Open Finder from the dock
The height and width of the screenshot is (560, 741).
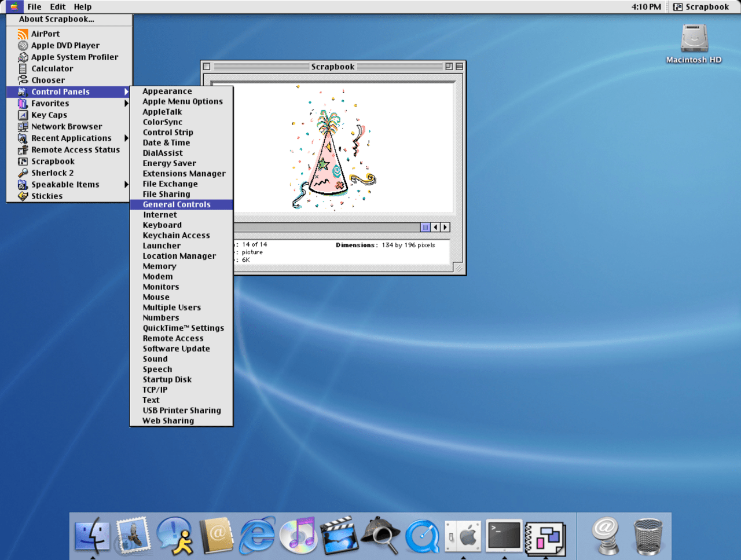[92, 536]
